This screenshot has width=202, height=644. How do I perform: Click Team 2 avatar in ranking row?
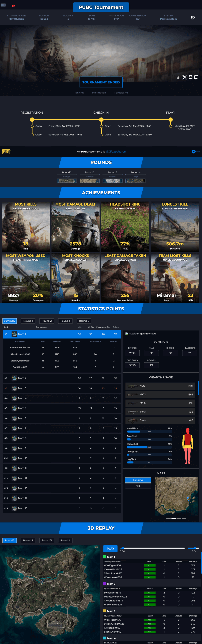(x=14, y=378)
